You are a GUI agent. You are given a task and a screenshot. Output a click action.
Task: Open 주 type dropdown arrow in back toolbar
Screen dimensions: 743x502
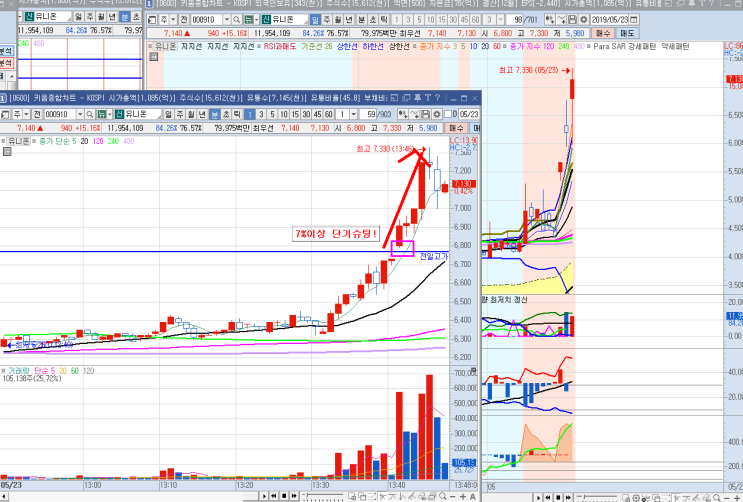pos(173,20)
